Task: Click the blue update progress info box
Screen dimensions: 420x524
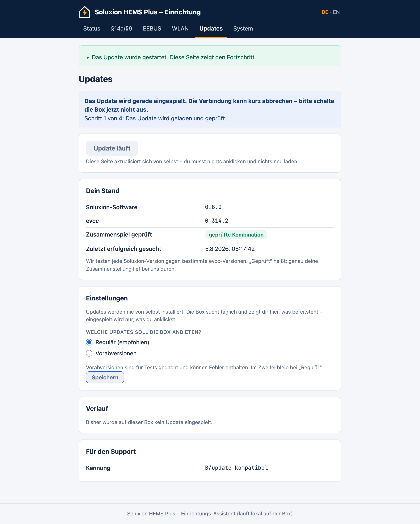Action: (x=210, y=109)
